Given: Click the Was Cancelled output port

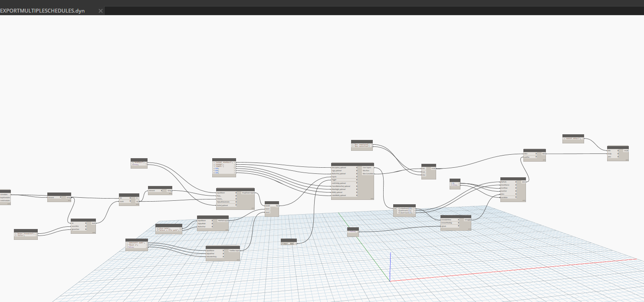Looking at the screenshot, I should pyautogui.click(x=368, y=173).
